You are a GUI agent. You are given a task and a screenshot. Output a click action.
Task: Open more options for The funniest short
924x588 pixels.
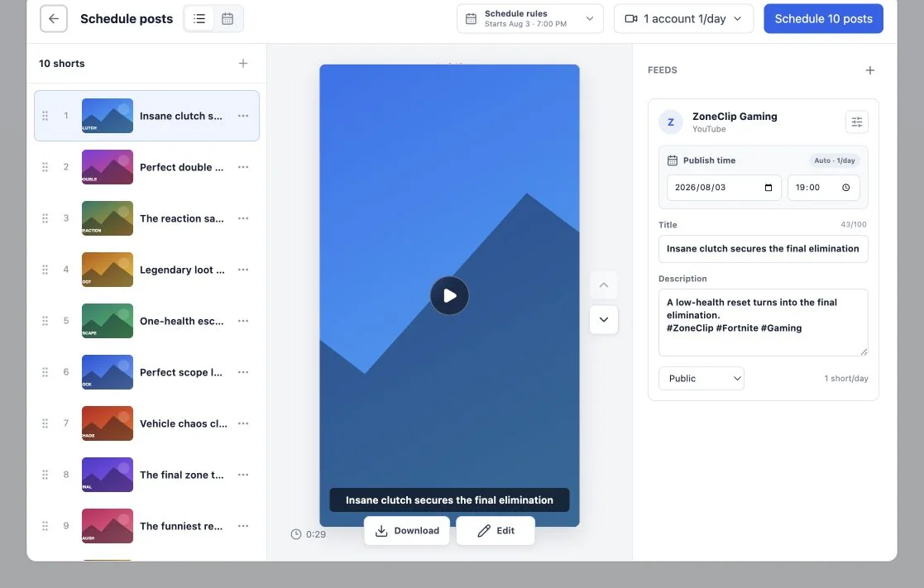[x=242, y=525]
